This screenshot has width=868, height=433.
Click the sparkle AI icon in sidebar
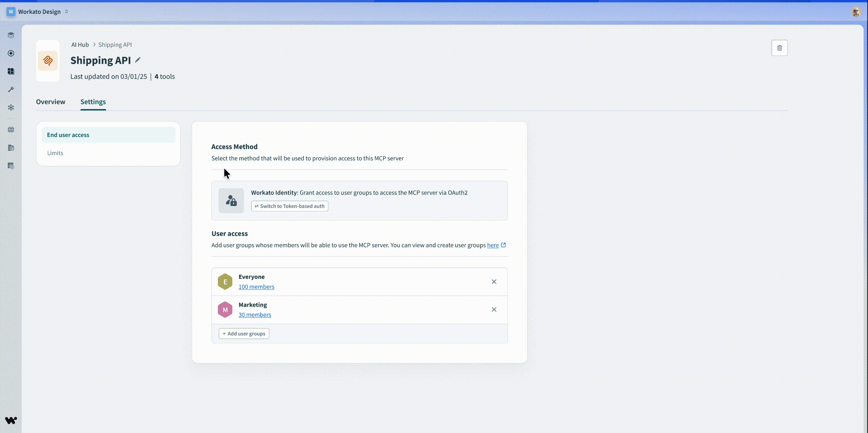(x=11, y=53)
